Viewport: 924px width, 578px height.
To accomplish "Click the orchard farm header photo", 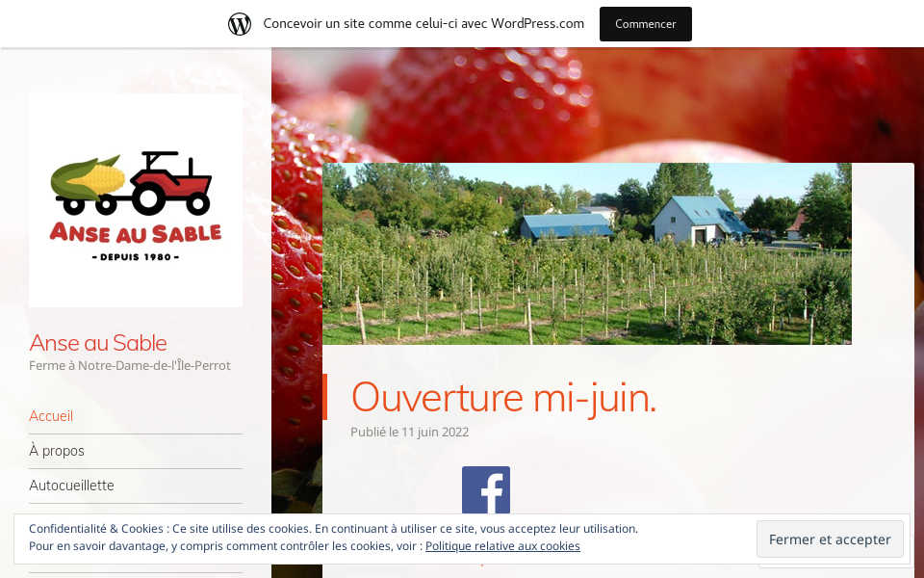I will [587, 253].
